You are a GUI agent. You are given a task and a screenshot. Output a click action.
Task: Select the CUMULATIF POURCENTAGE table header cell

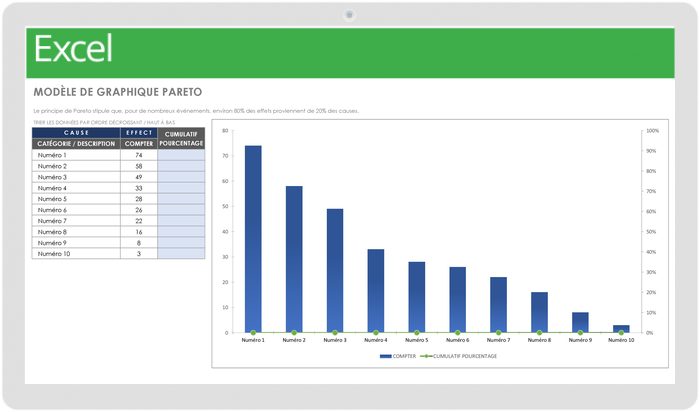pyautogui.click(x=181, y=138)
